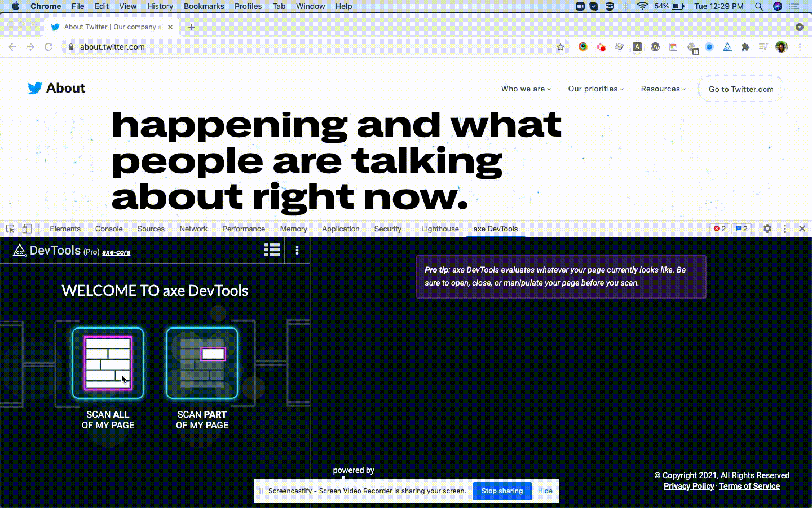The image size is (812, 508).
Task: Click the Twitter bird About logo
Action: click(x=56, y=88)
